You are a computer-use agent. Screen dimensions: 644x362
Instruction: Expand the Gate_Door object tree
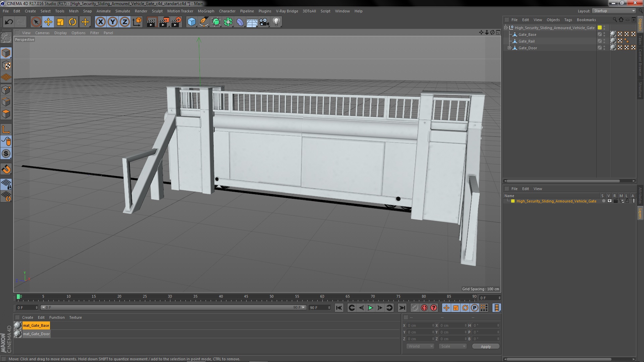[509, 48]
